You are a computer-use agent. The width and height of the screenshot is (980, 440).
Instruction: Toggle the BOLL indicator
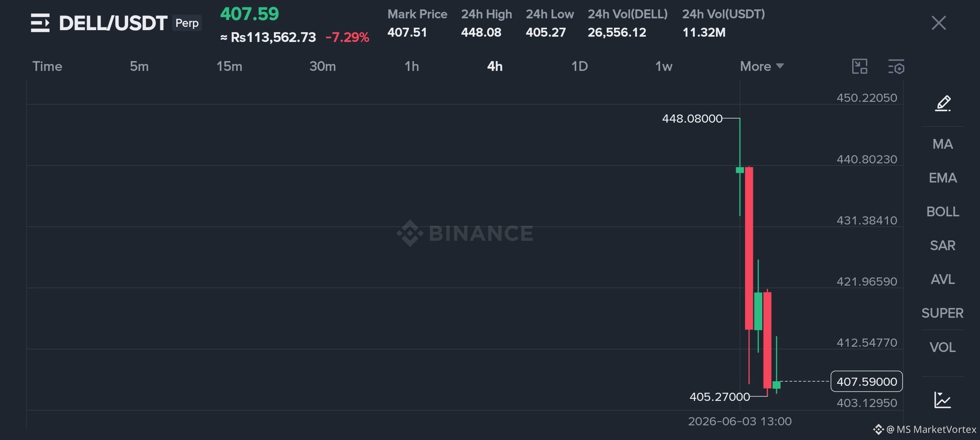(x=943, y=211)
